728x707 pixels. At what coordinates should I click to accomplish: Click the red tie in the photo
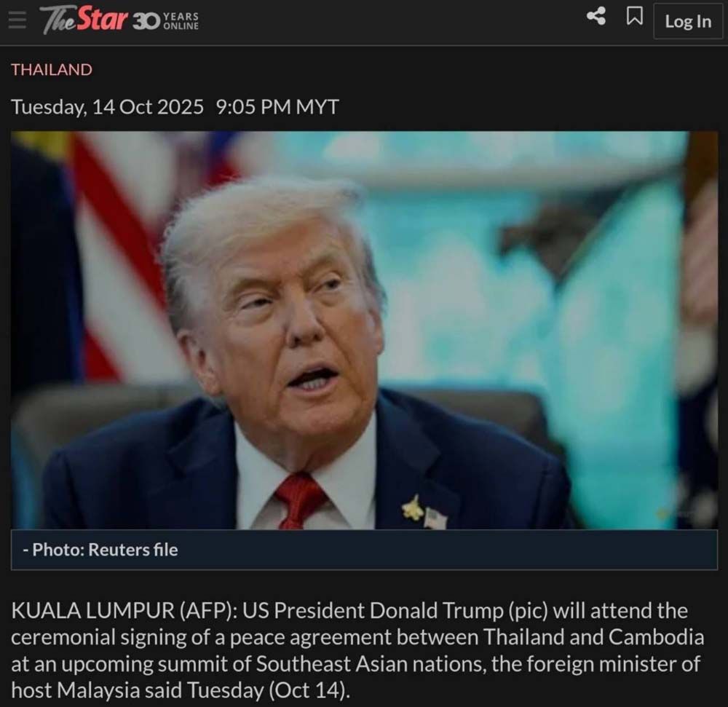pos(299,502)
